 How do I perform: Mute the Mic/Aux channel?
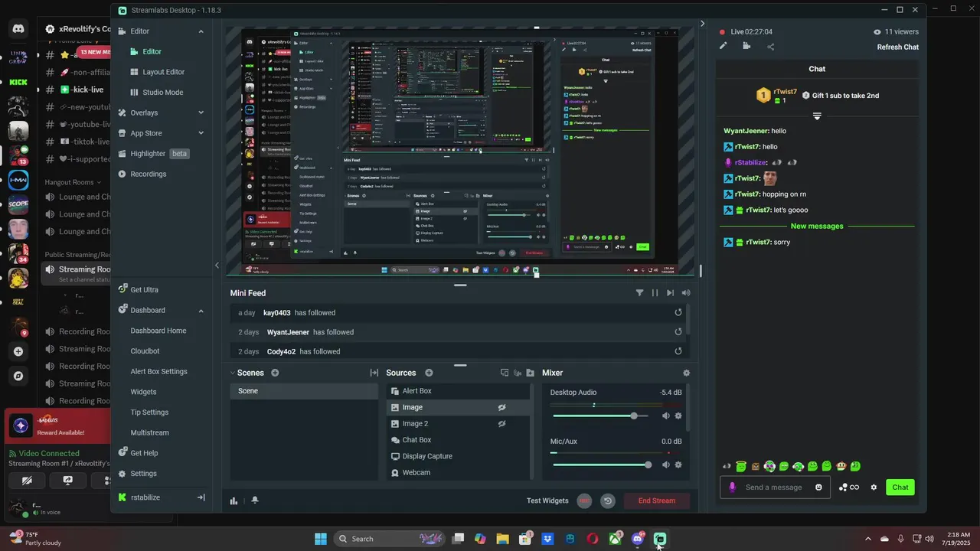(x=665, y=465)
